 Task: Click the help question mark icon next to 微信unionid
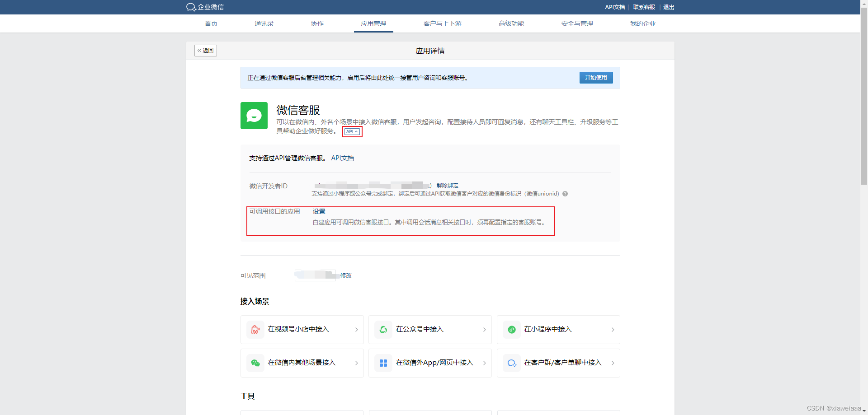[565, 194]
